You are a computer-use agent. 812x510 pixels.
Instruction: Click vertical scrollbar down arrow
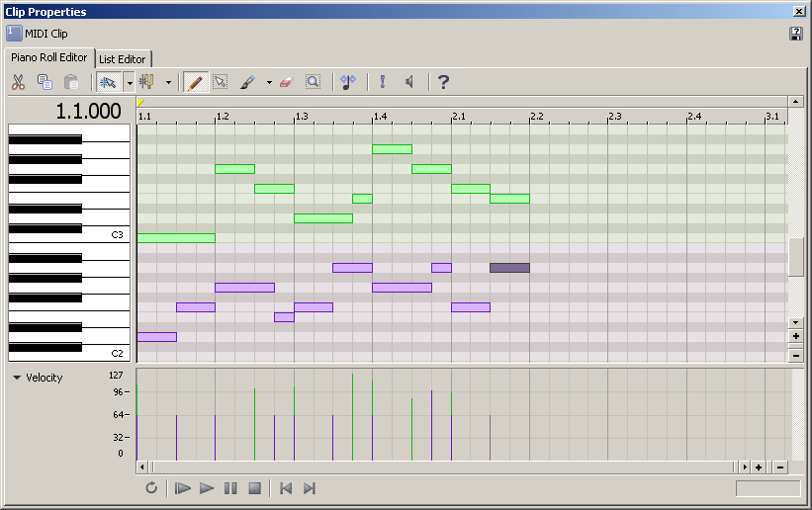(796, 322)
